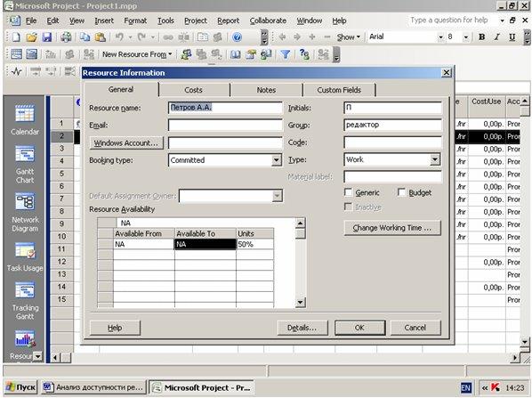
Task: Click the Print icon in the toolbar
Action: pyautogui.click(x=66, y=37)
